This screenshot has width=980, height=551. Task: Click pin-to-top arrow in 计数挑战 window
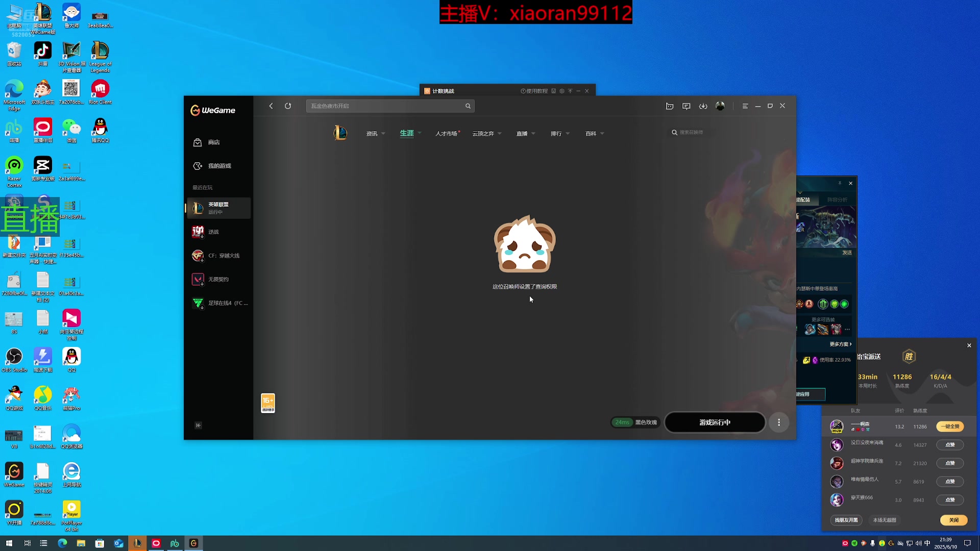570,91
